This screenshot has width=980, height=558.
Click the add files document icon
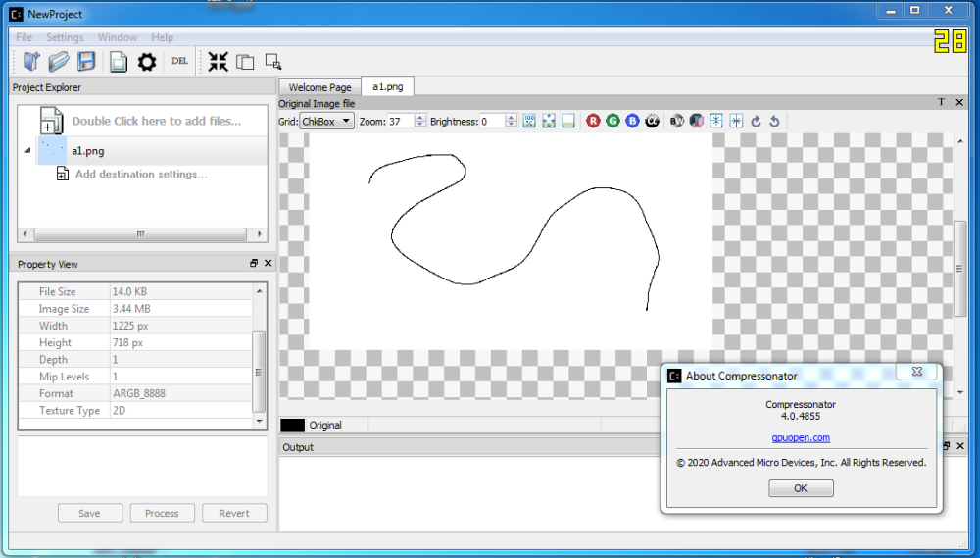coord(51,122)
